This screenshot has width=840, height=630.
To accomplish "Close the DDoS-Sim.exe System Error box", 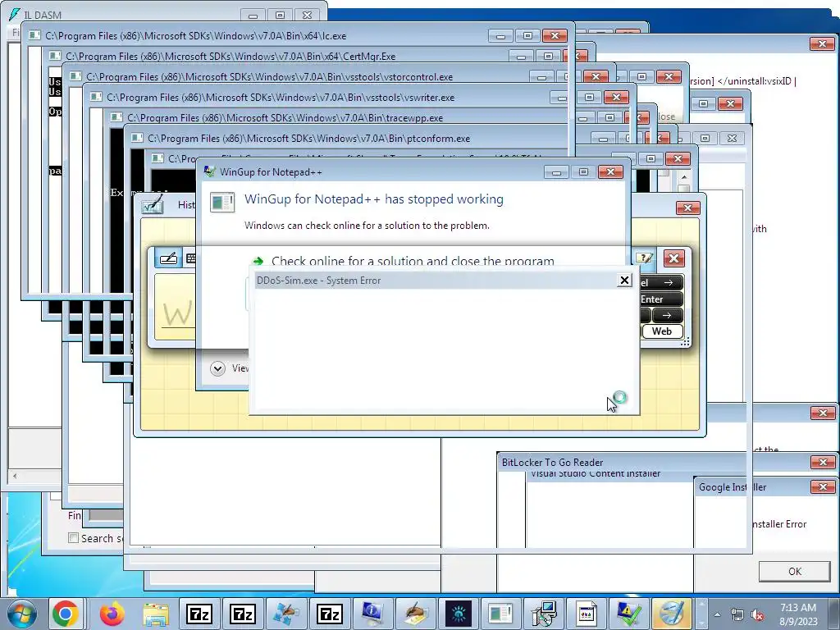I will pos(624,281).
